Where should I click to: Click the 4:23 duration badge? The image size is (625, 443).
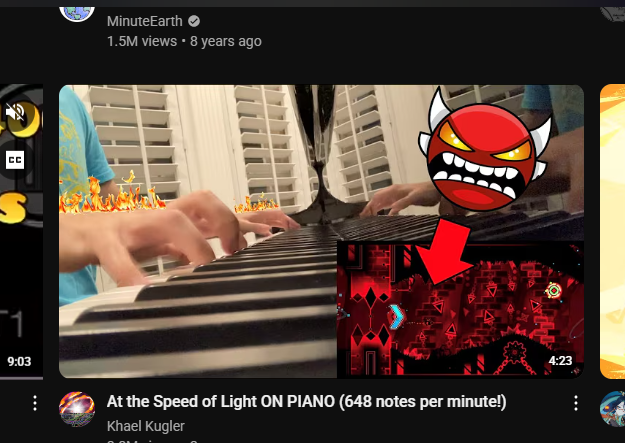(560, 360)
